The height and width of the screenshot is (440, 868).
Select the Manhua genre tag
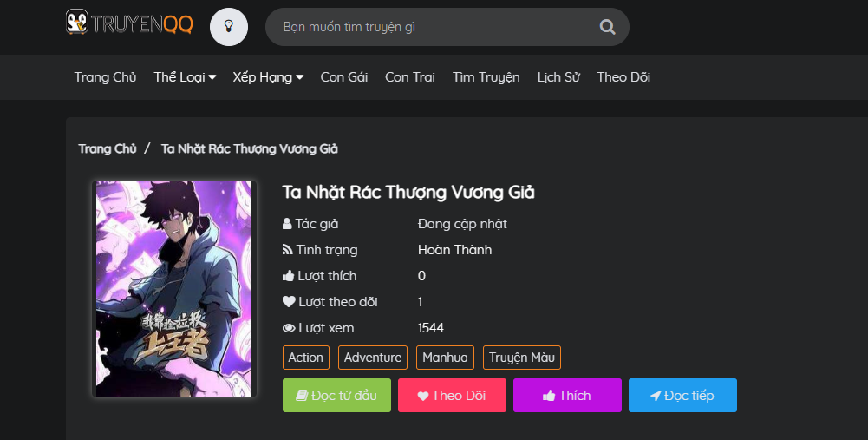[445, 358]
